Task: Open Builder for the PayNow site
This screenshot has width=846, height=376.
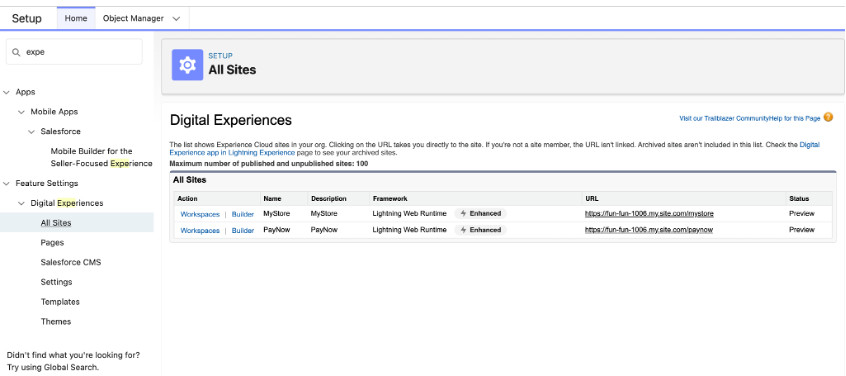Action: click(x=243, y=230)
